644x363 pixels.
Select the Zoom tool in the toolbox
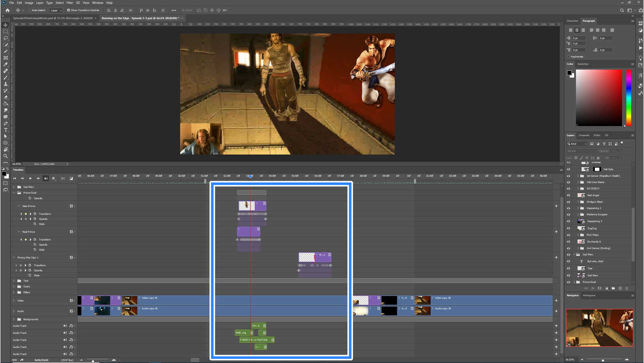pyautogui.click(x=6, y=156)
